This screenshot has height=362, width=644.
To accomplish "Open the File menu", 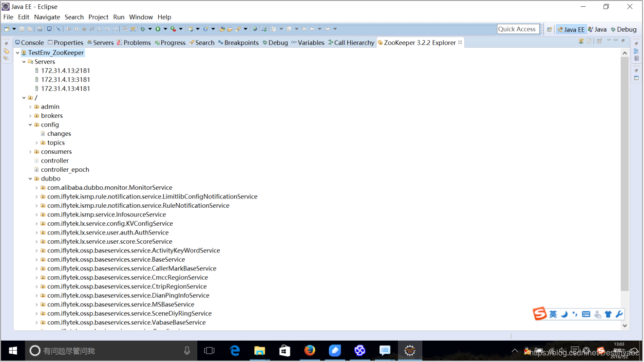I will [x=8, y=17].
